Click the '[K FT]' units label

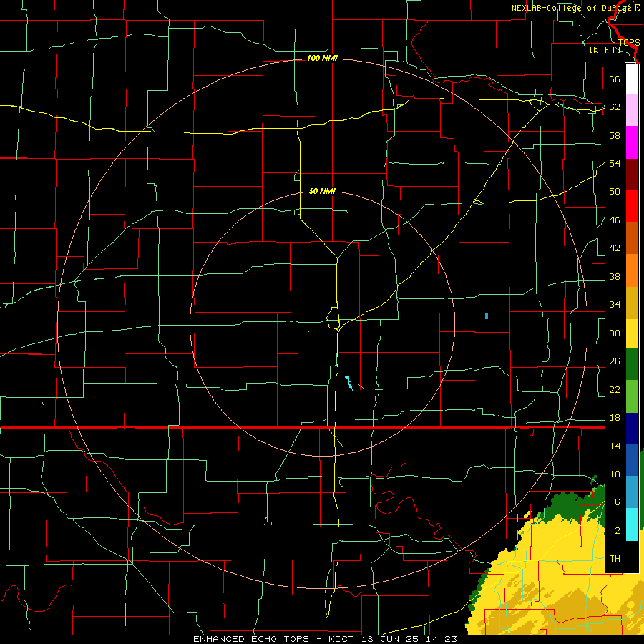605,50
